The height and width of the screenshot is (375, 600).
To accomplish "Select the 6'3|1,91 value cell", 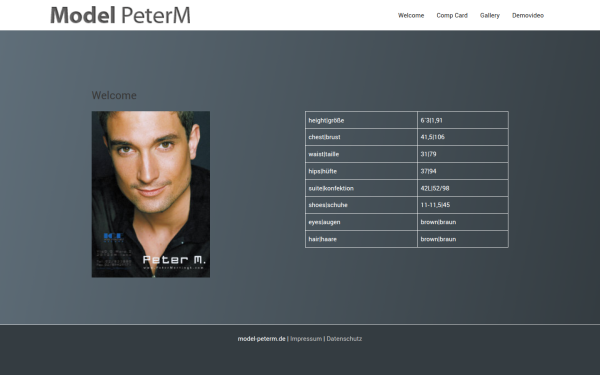I will [463, 120].
